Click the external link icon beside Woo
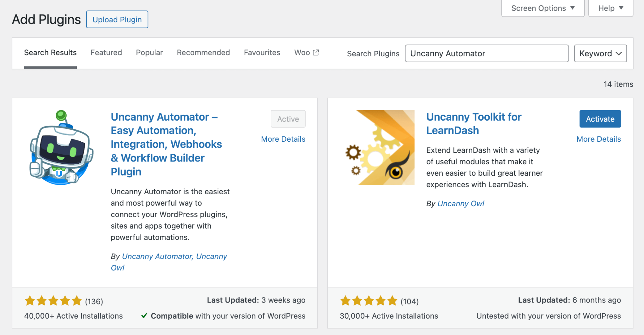 click(316, 52)
